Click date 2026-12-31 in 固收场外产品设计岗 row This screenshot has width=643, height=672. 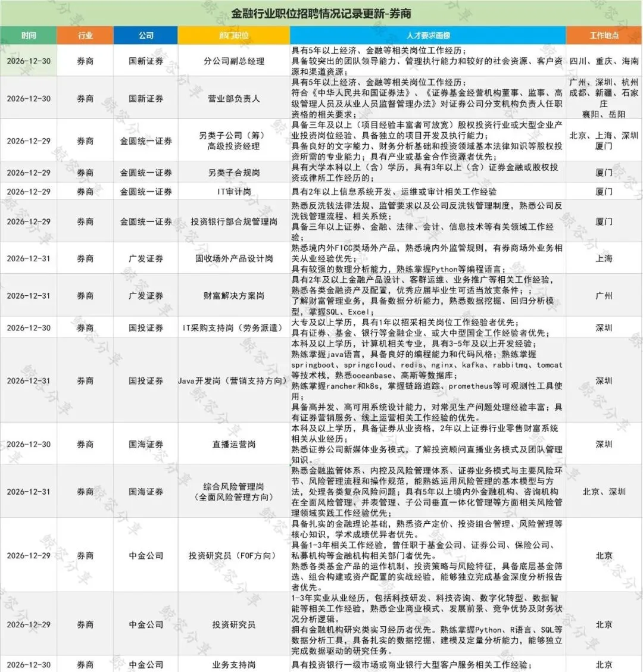pos(29,258)
